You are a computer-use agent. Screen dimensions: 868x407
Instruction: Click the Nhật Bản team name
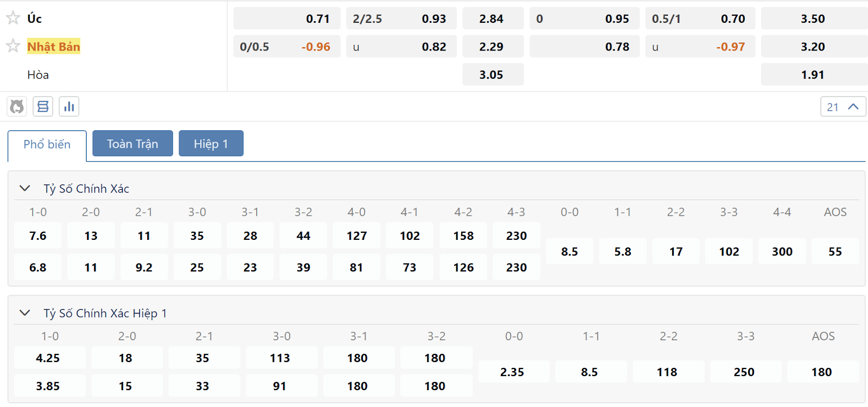coord(54,47)
